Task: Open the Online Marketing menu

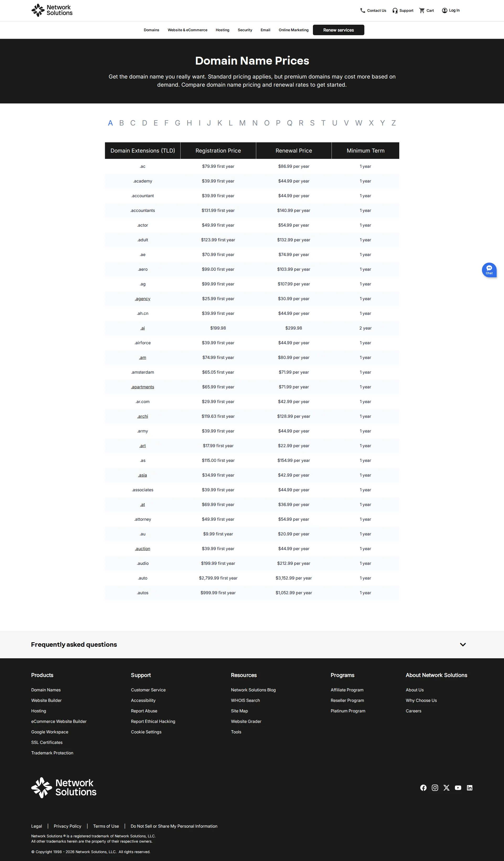Action: [293, 30]
